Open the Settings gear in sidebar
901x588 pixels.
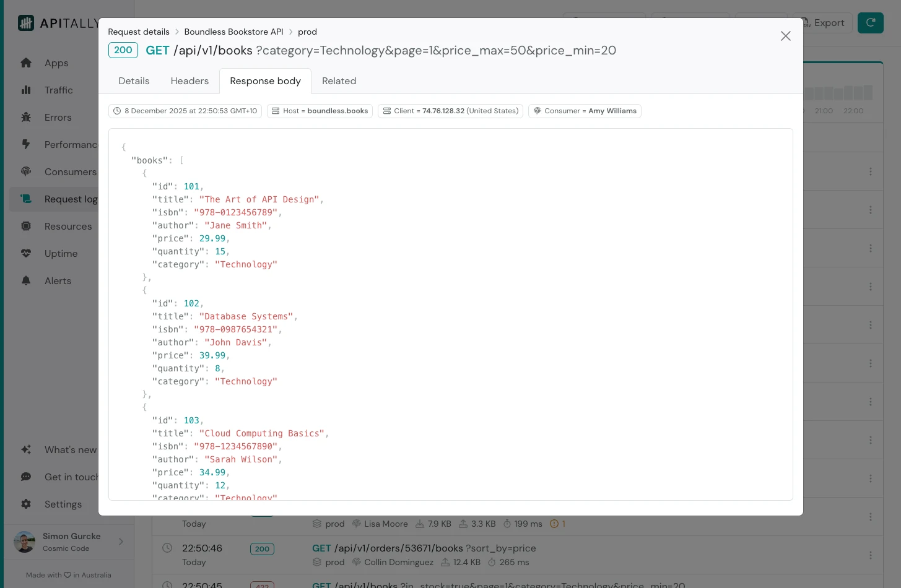[26, 504]
